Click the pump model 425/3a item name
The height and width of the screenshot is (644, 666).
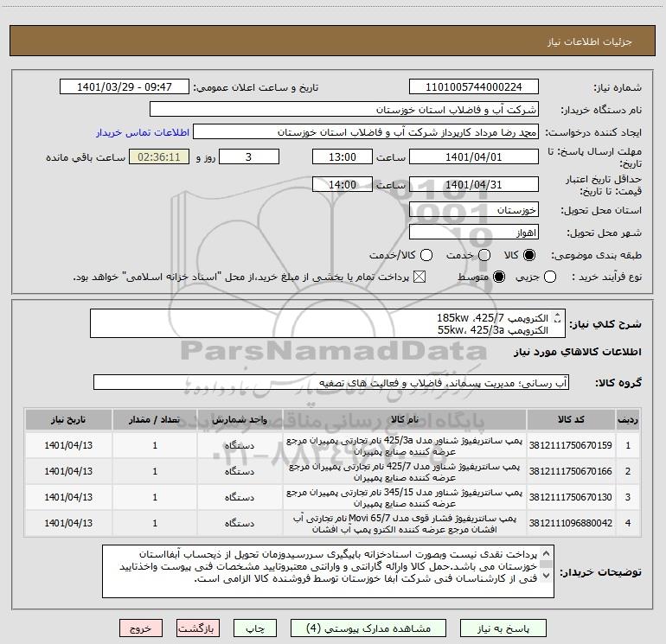405,446
